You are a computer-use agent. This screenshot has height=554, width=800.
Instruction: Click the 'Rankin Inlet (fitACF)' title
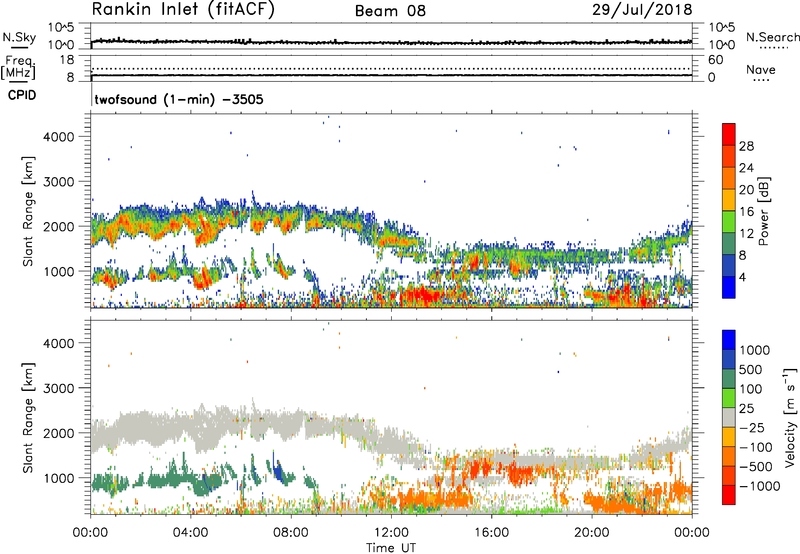pos(183,10)
